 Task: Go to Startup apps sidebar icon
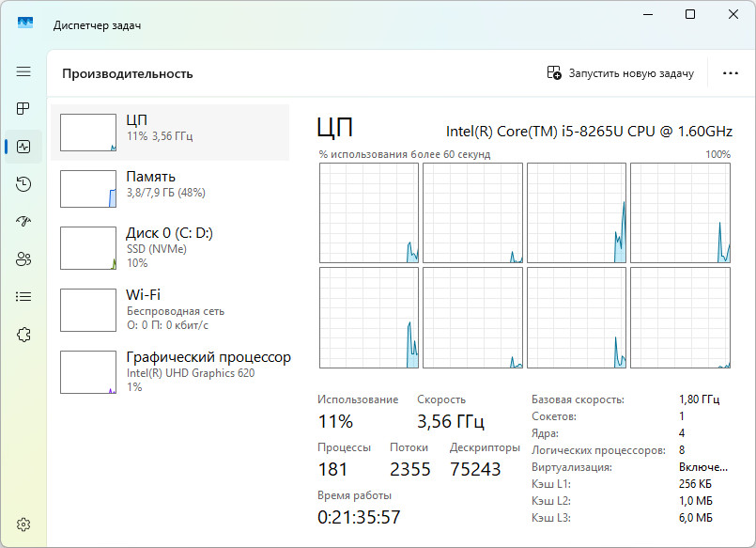23,222
